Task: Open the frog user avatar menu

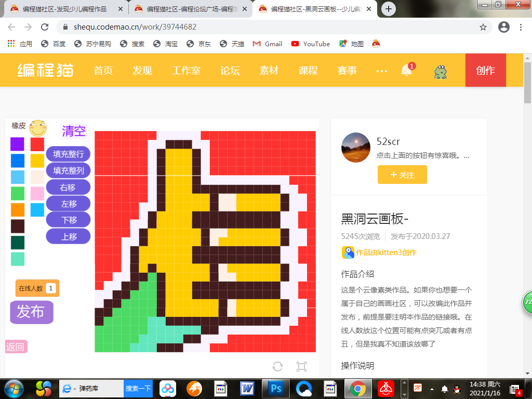Action: [x=441, y=72]
